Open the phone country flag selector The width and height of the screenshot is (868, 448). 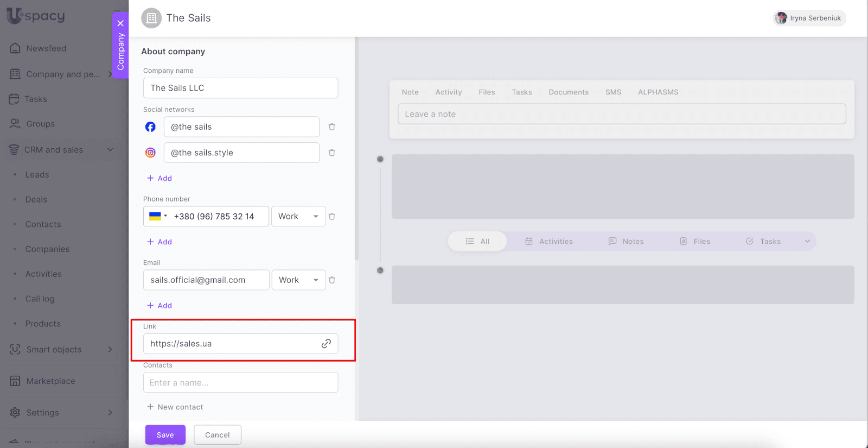click(158, 216)
